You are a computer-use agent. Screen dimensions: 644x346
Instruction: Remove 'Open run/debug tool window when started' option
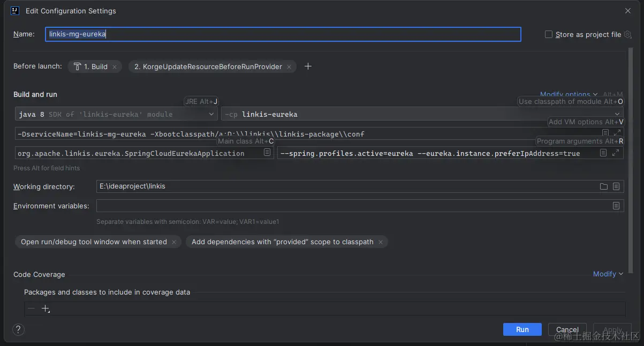(174, 242)
